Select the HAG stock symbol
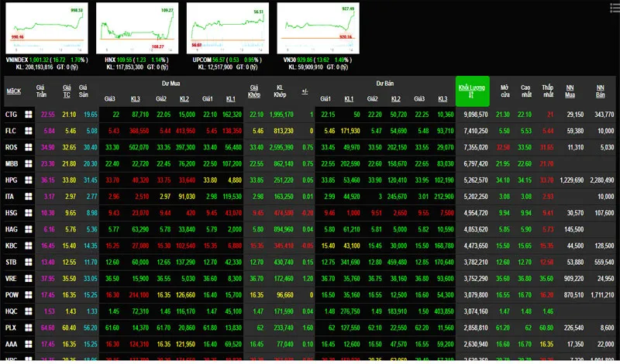Image resolution: width=620 pixels, height=364 pixels. pyautogui.click(x=11, y=229)
